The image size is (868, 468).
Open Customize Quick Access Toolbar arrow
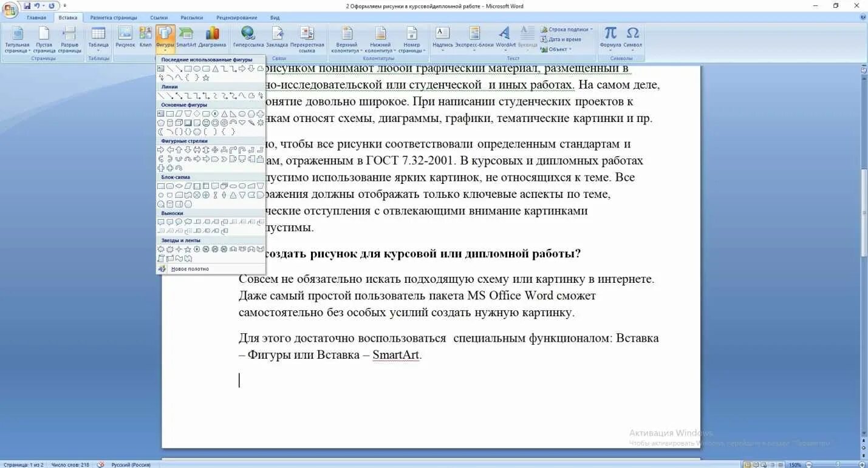[x=65, y=5]
